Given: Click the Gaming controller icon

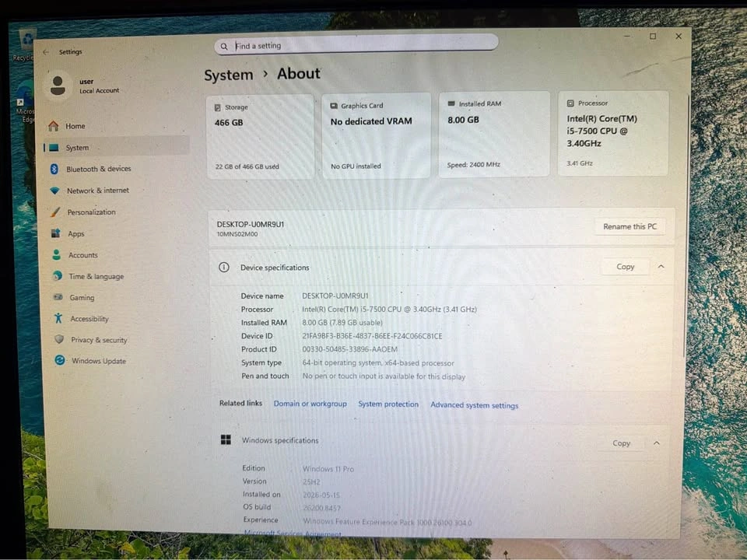Looking at the screenshot, I should coord(58,297).
